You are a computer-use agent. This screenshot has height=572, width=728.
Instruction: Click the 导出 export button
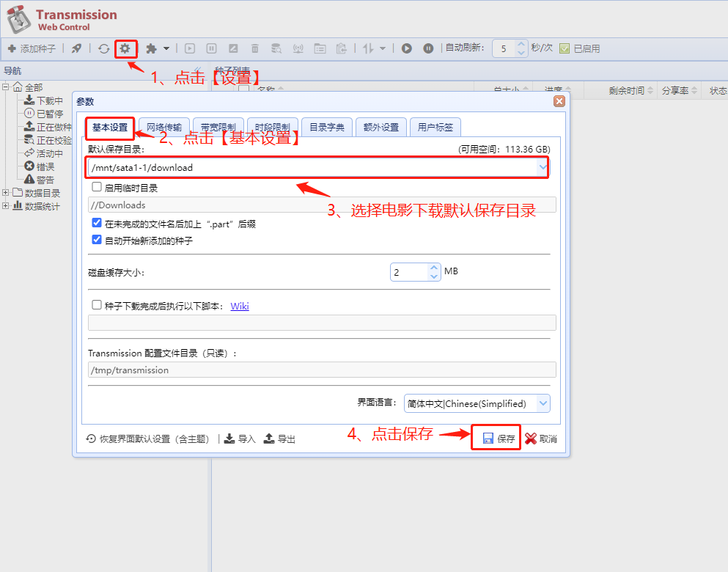coord(279,439)
